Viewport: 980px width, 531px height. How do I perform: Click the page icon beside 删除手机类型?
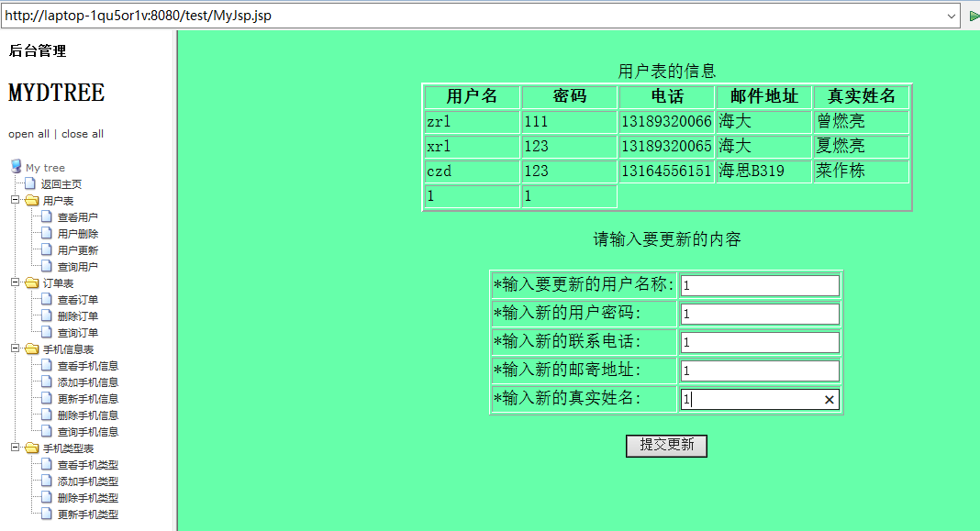[x=46, y=498]
